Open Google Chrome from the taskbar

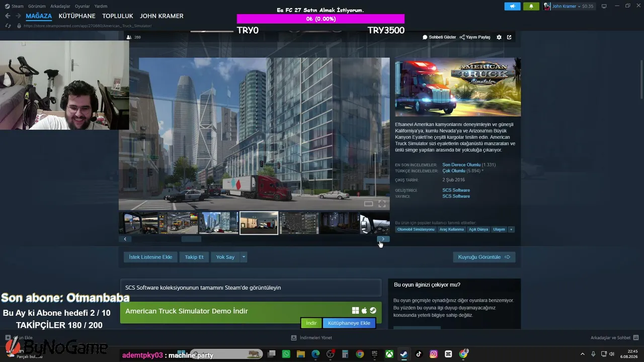pyautogui.click(x=360, y=354)
